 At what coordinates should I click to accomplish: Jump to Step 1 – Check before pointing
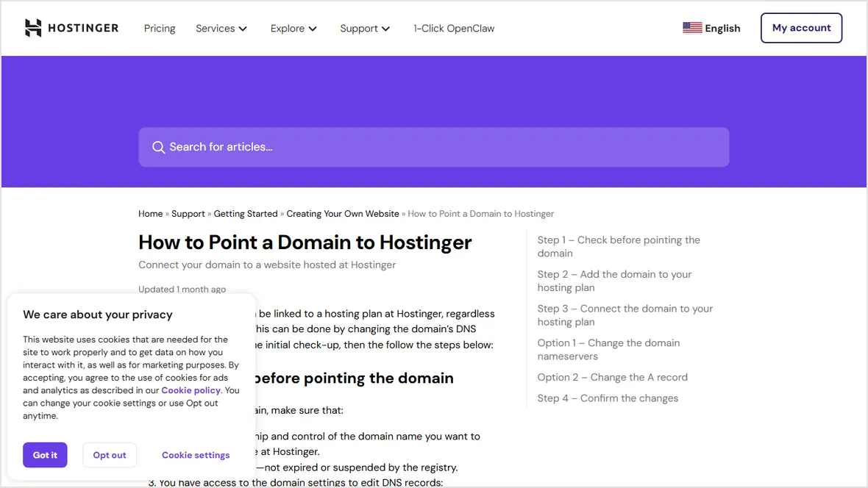click(x=619, y=247)
